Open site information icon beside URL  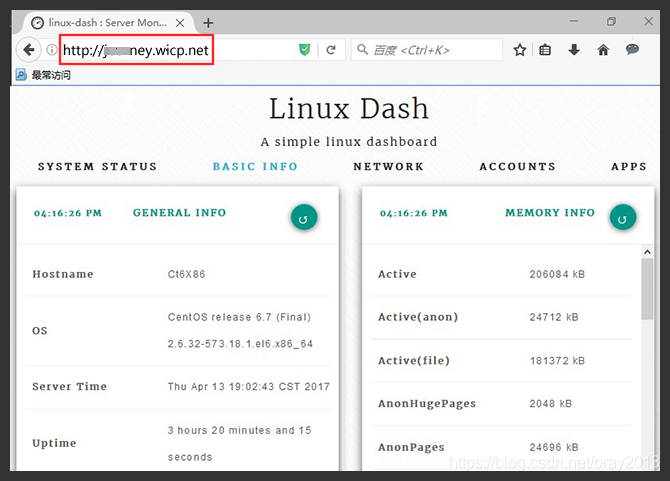pyautogui.click(x=52, y=50)
